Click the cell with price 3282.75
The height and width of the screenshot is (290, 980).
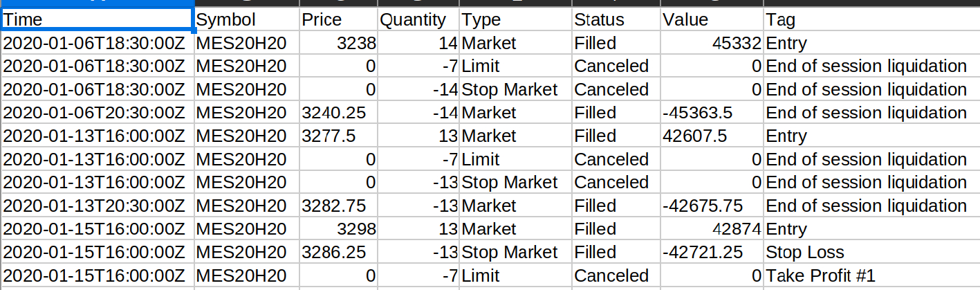[x=338, y=206]
